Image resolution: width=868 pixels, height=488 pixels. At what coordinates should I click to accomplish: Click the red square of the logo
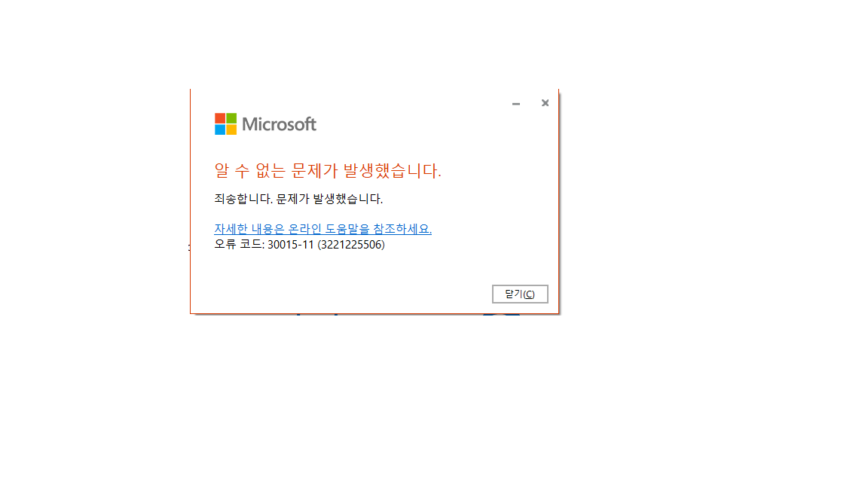click(x=220, y=118)
